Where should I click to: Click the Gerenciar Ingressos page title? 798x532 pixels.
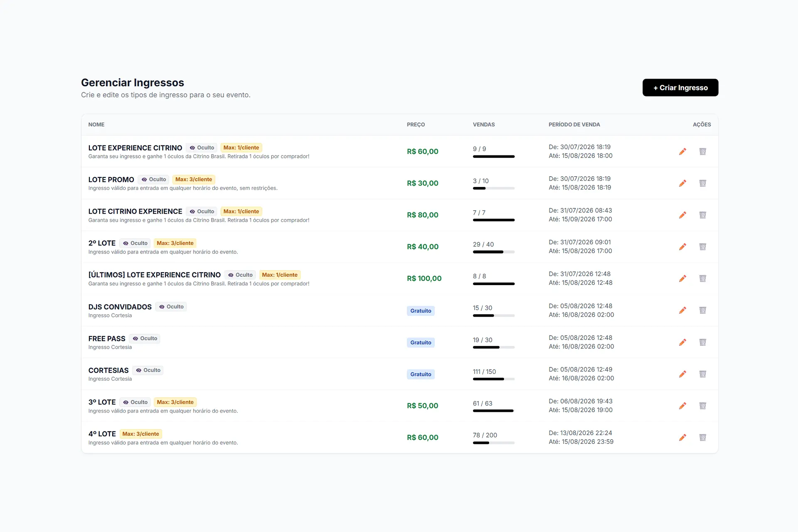pos(133,83)
